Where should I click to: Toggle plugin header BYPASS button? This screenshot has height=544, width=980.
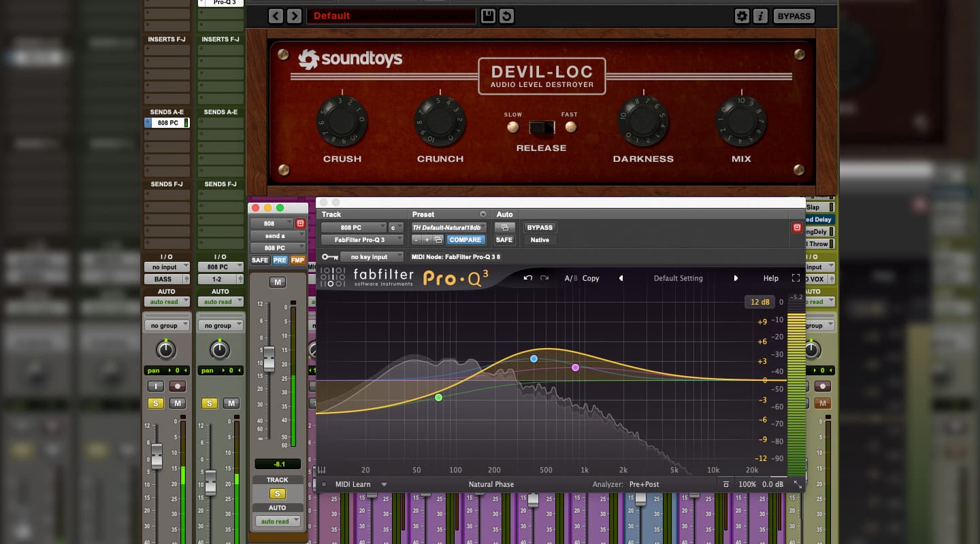tap(540, 228)
